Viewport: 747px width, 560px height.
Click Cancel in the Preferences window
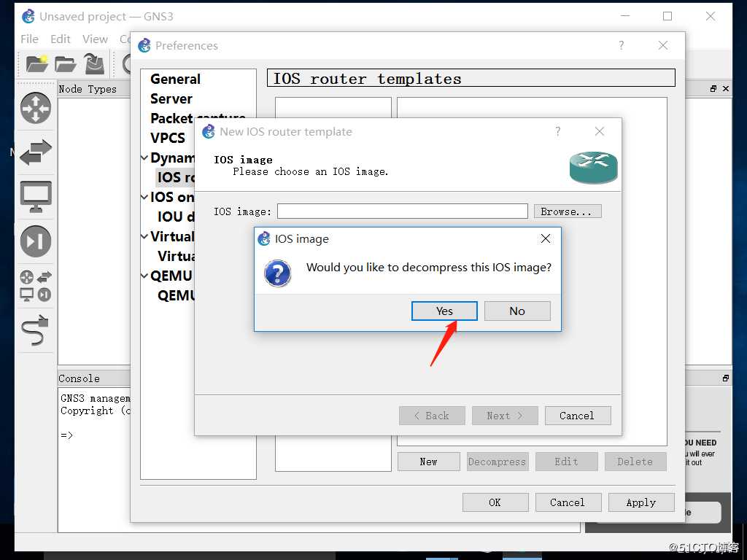tap(568, 502)
